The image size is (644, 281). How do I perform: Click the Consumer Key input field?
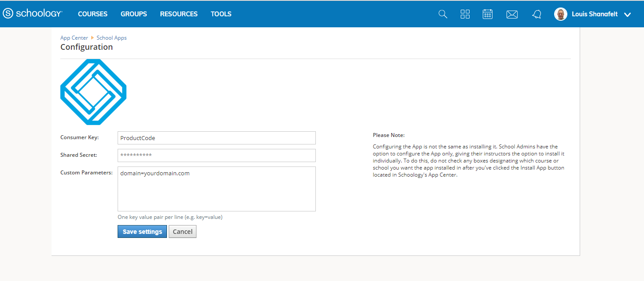[217, 138]
